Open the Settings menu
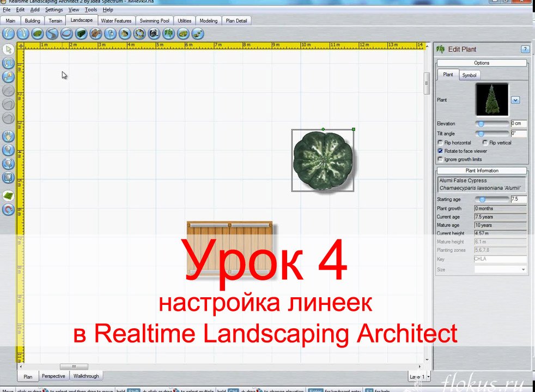The width and height of the screenshot is (535, 392). point(54,10)
